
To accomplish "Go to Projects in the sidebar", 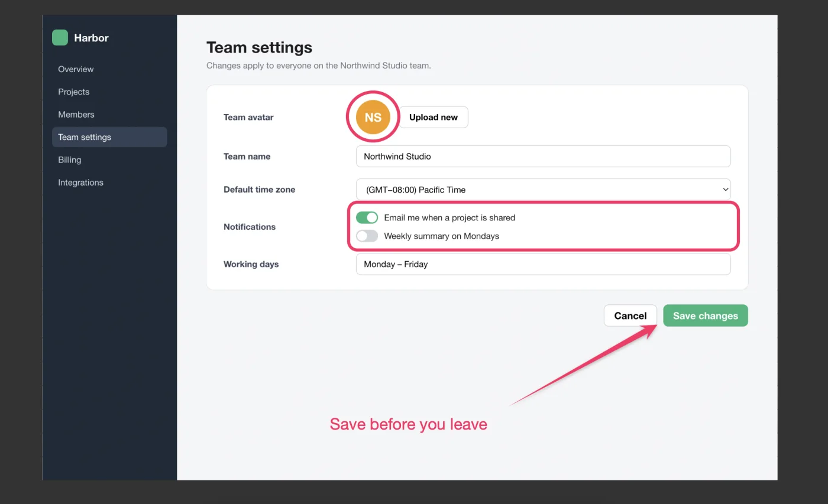I will pyautogui.click(x=109, y=92).
